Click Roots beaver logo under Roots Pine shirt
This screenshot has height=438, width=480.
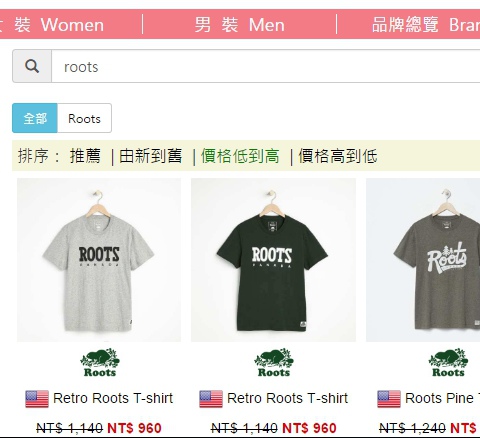(x=448, y=362)
